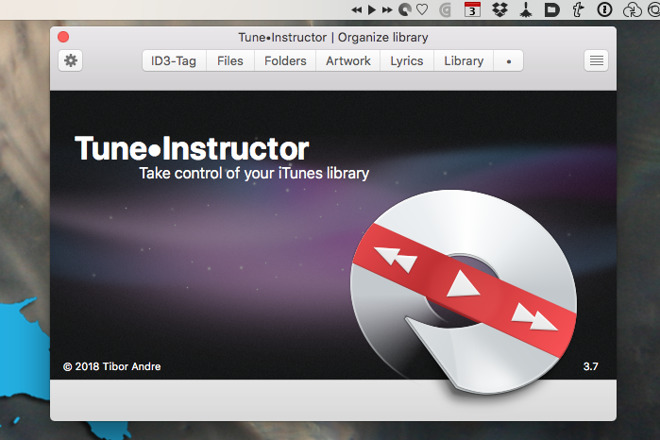The height and width of the screenshot is (440, 660).
Task: Open the list menu button at right
Action: (596, 61)
